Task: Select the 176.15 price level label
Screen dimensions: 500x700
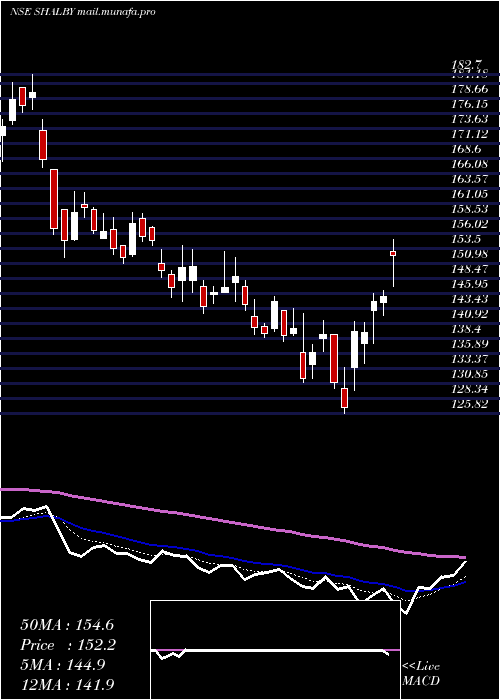Action: tap(469, 104)
